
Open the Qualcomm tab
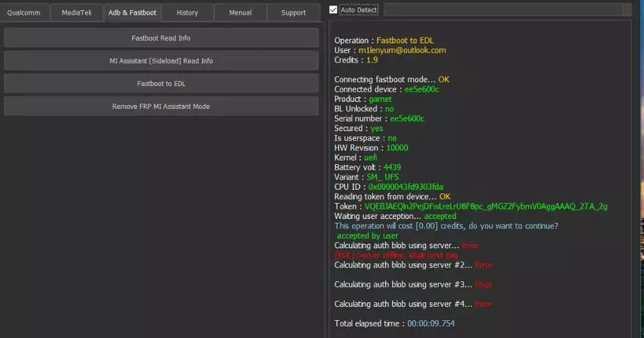(24, 13)
